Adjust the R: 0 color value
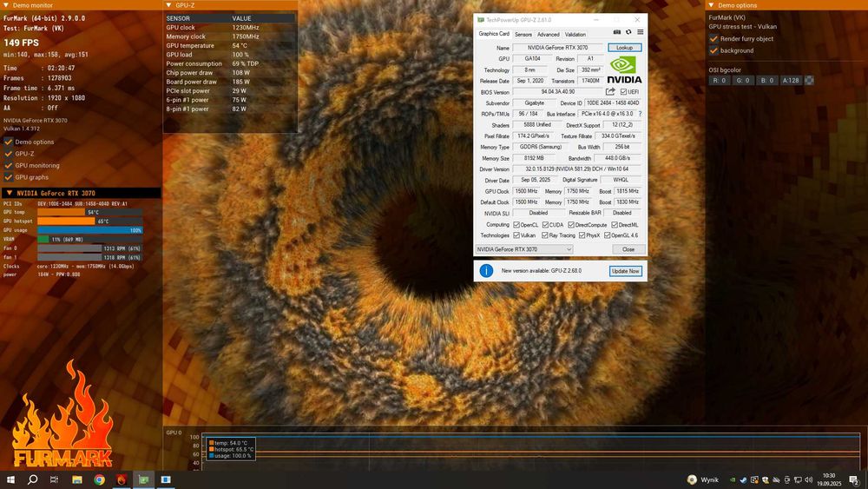This screenshot has height=489, width=868. click(719, 80)
